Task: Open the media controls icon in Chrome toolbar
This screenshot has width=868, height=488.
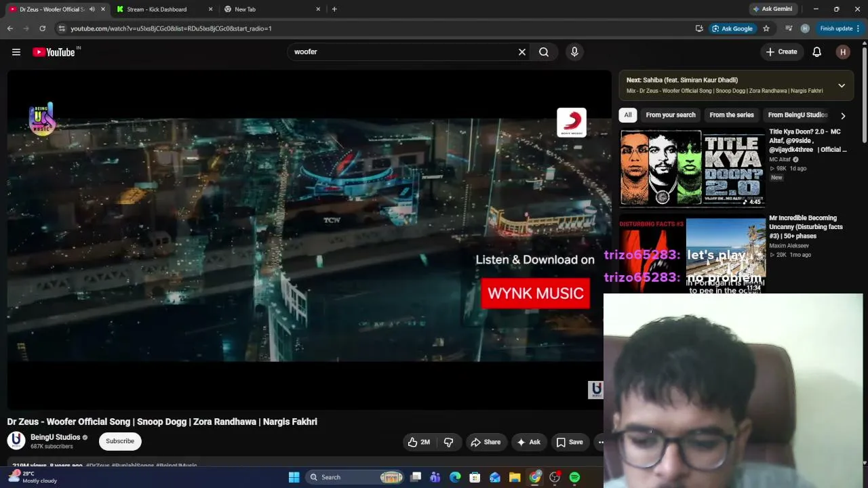Action: coord(789,28)
